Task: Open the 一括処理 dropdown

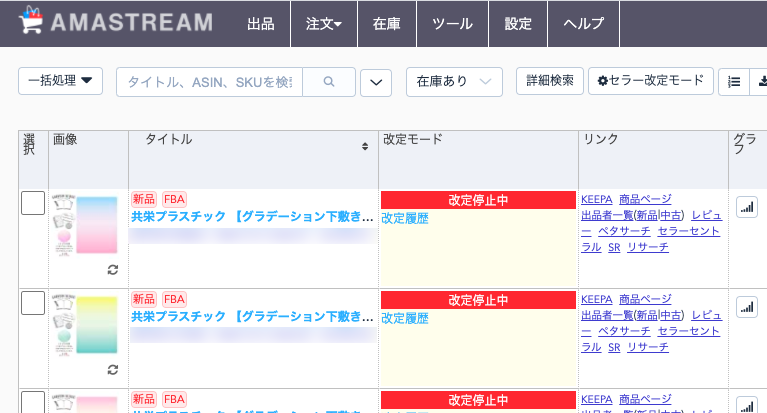Action: pyautogui.click(x=60, y=81)
